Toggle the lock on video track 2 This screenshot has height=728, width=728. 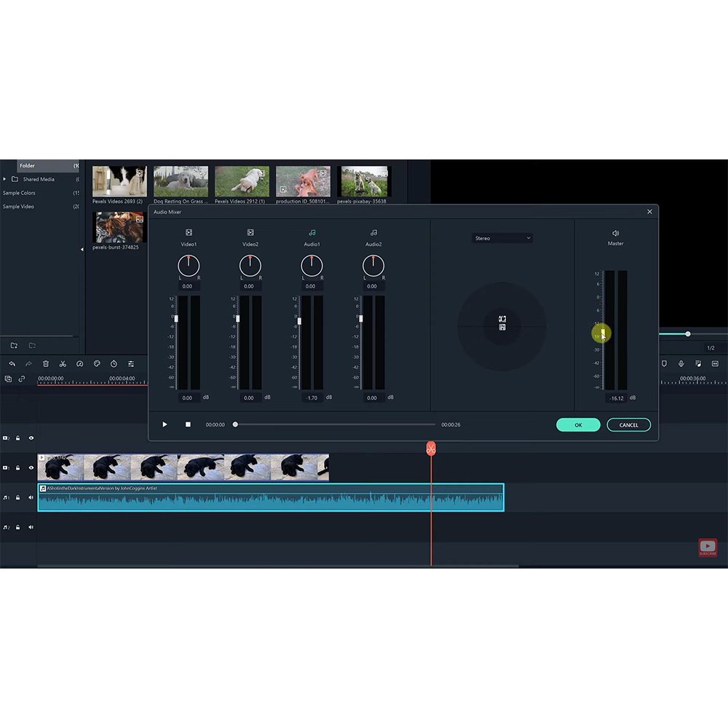click(x=18, y=438)
